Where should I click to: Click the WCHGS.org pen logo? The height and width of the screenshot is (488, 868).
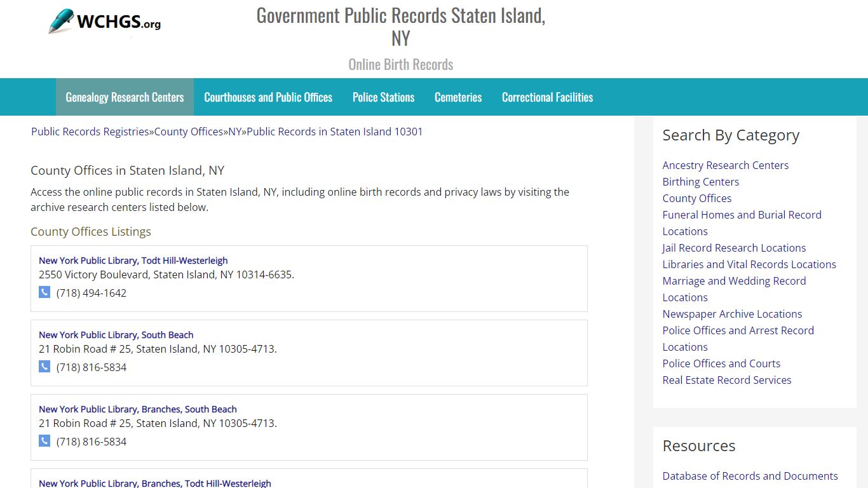(x=105, y=22)
